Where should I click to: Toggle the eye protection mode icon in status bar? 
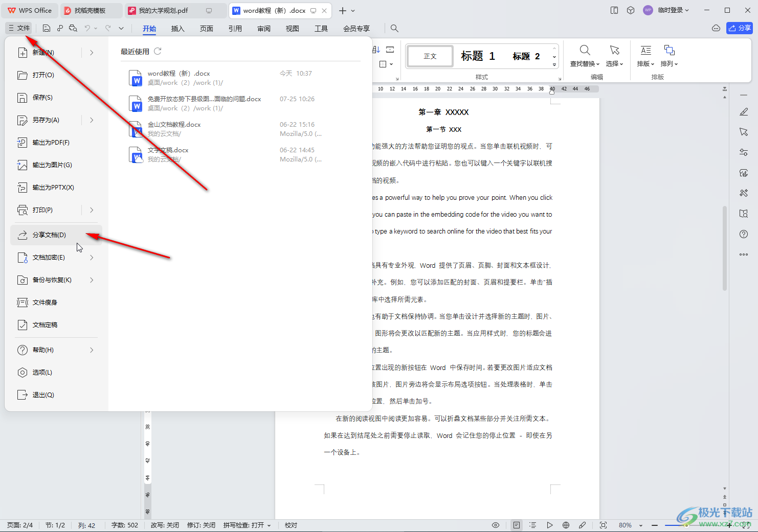(496, 525)
